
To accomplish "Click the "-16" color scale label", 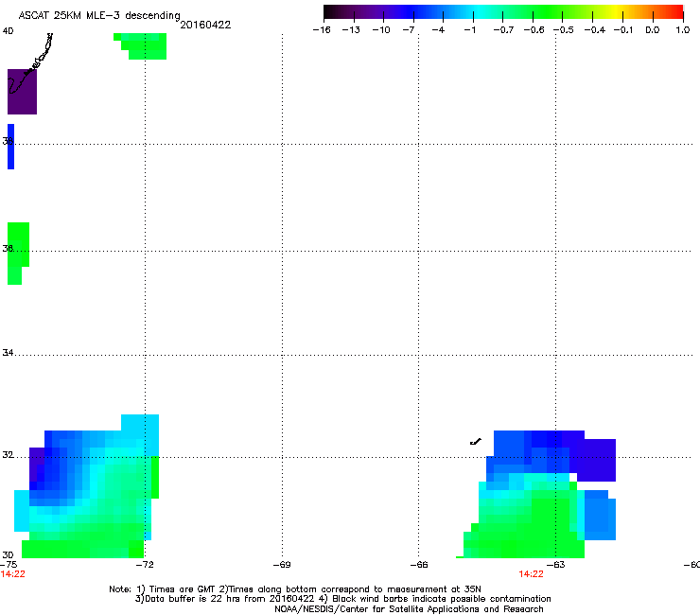I will 322,30.
